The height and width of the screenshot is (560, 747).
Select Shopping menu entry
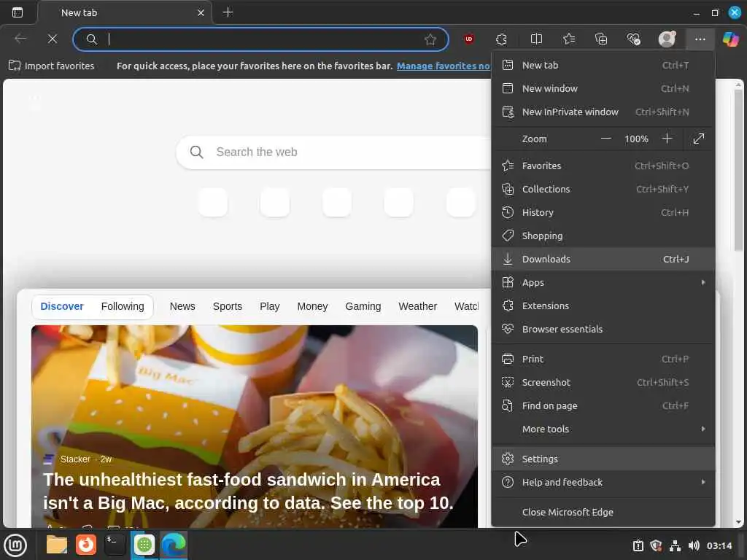pyautogui.click(x=603, y=236)
